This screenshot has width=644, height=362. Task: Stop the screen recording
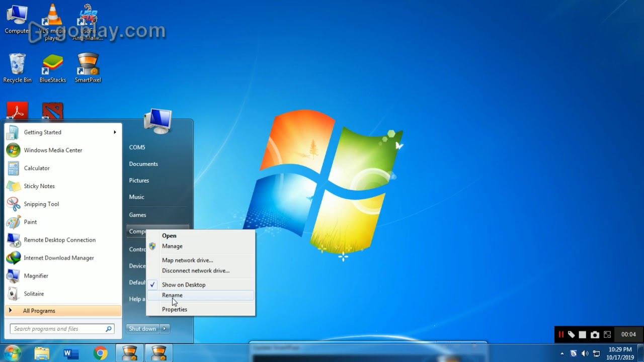[583, 334]
